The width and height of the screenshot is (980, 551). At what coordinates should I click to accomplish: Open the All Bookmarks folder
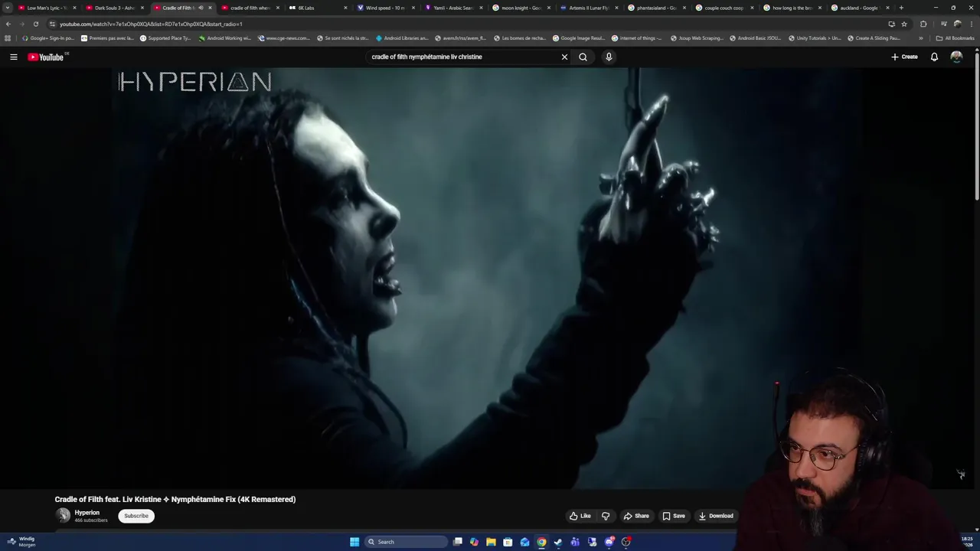point(955,38)
